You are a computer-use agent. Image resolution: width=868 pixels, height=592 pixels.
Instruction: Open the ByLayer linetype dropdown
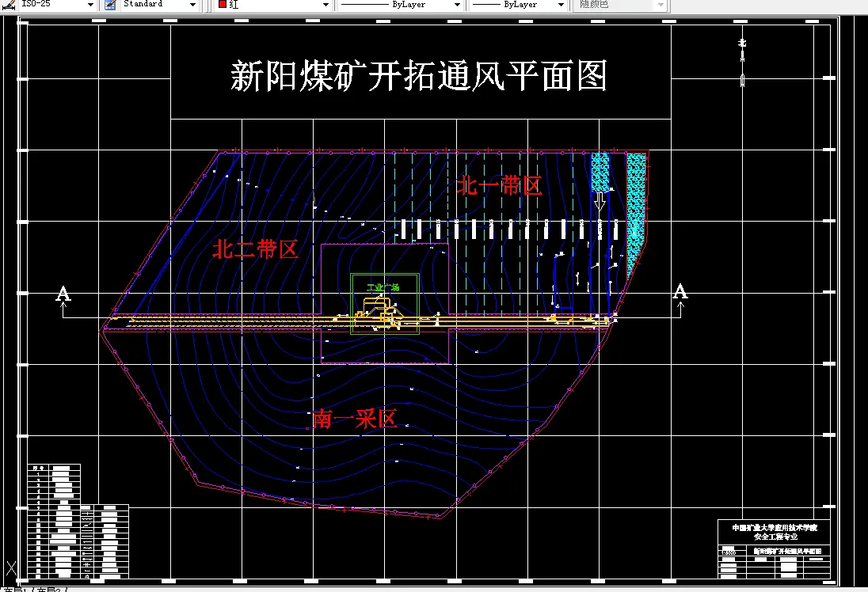pos(458,5)
